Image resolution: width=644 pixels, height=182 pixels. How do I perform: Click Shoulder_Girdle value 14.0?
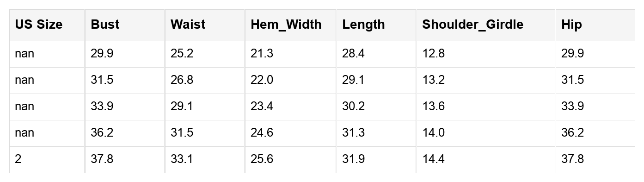click(x=486, y=133)
